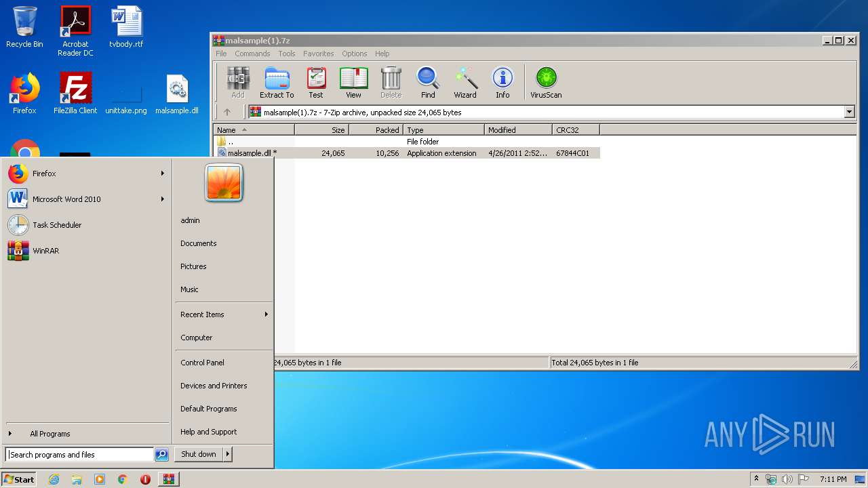Click the search magnifier button

pos(161,455)
